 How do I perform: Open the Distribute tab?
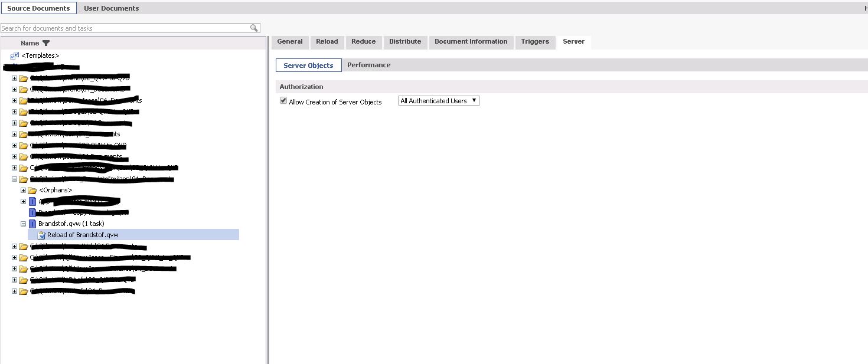point(405,42)
